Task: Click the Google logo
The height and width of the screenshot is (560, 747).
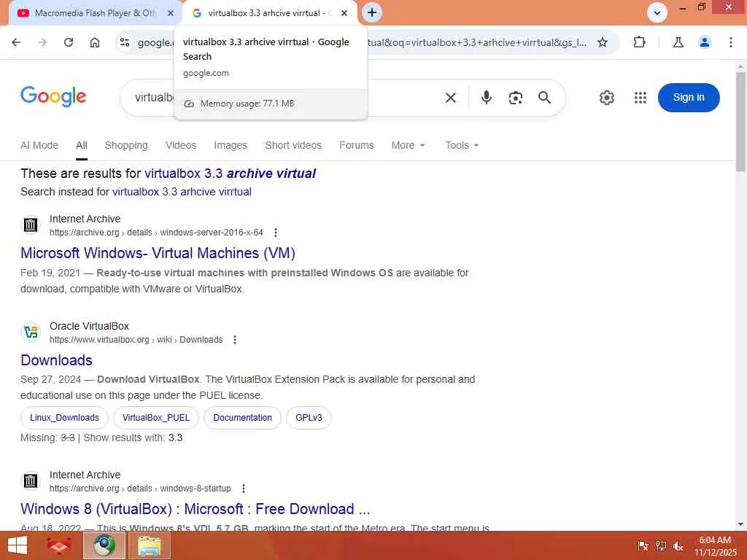Action: 53,97
